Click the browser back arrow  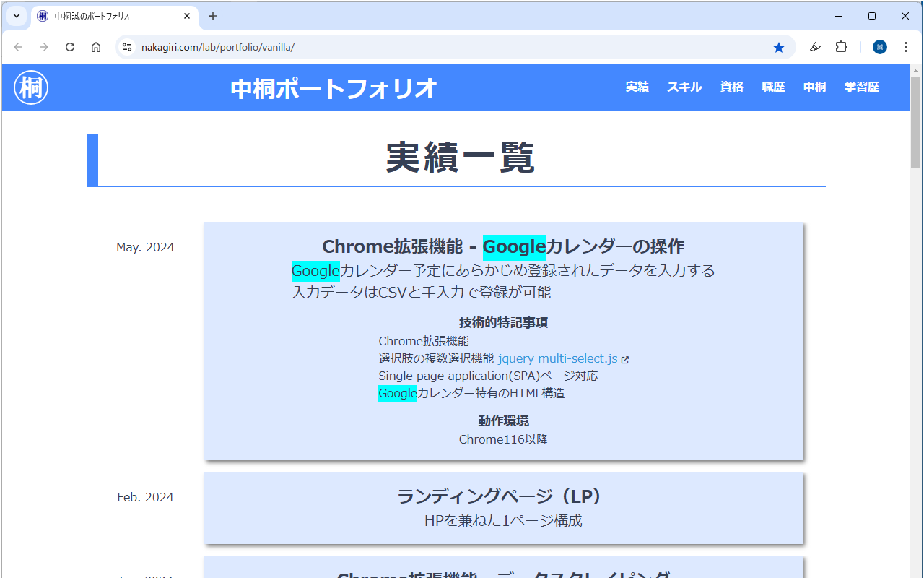[x=18, y=47]
